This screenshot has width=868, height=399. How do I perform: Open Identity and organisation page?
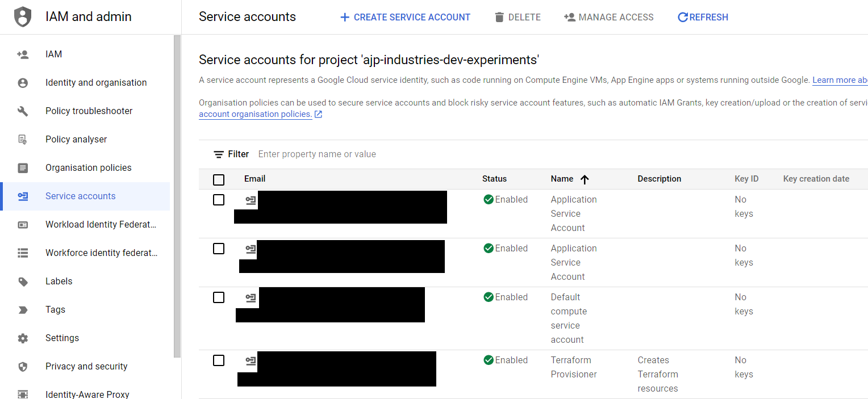[x=85, y=83]
